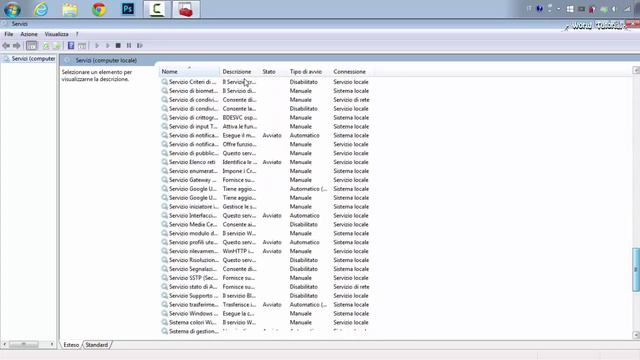
Task: Select the 'Servizio Criteri di...' service row
Action: coord(265,82)
